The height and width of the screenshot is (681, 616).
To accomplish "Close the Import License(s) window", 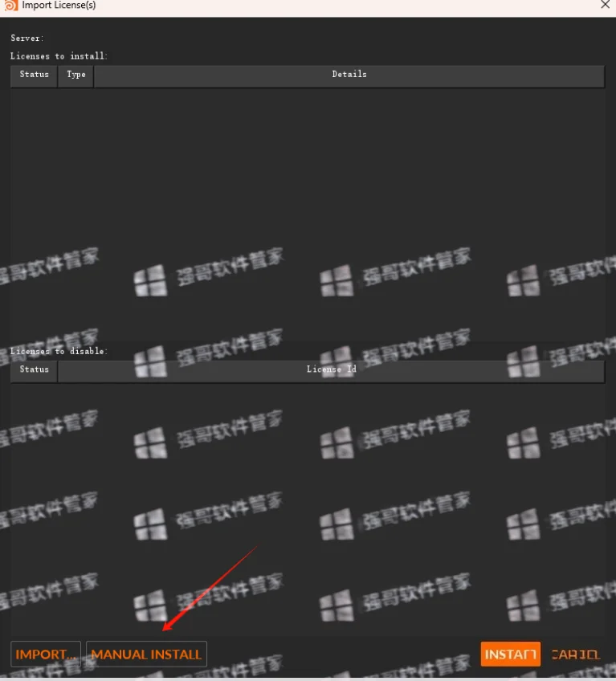I will click(605, 5).
